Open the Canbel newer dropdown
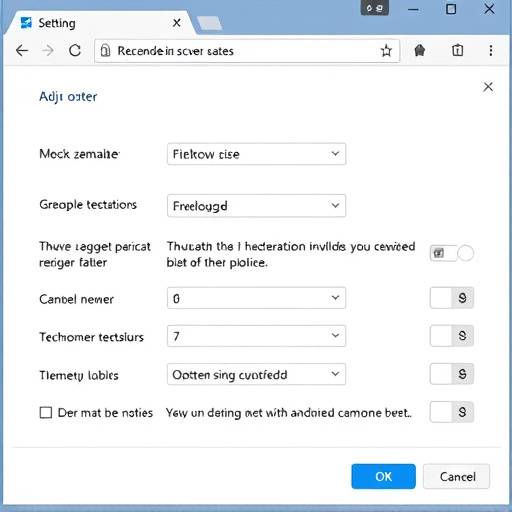The image size is (512, 512). (256, 298)
